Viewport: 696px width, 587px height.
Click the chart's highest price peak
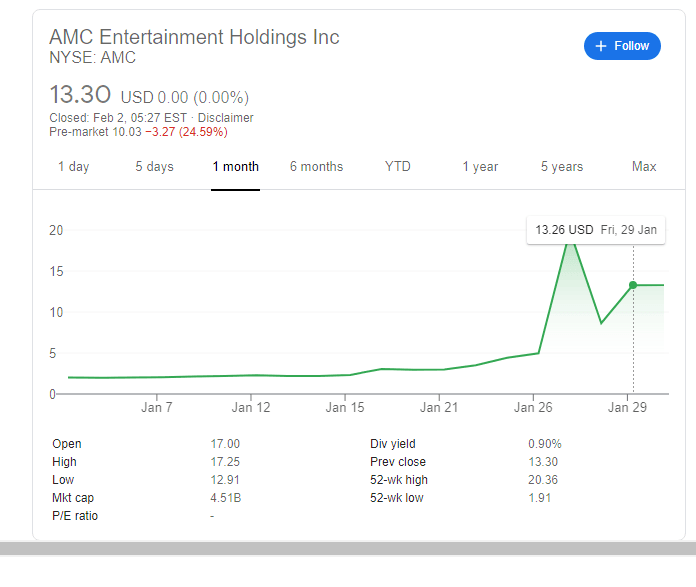(x=571, y=239)
